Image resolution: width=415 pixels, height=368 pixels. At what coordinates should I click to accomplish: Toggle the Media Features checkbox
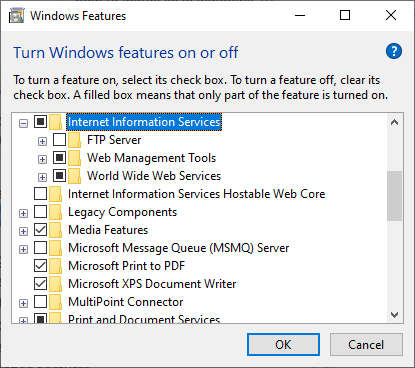[x=40, y=230]
